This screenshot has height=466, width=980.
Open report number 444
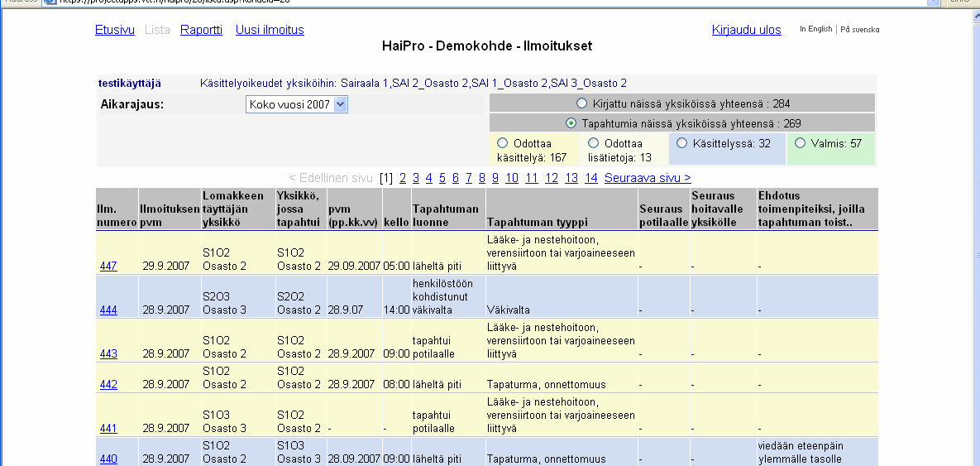click(x=108, y=310)
